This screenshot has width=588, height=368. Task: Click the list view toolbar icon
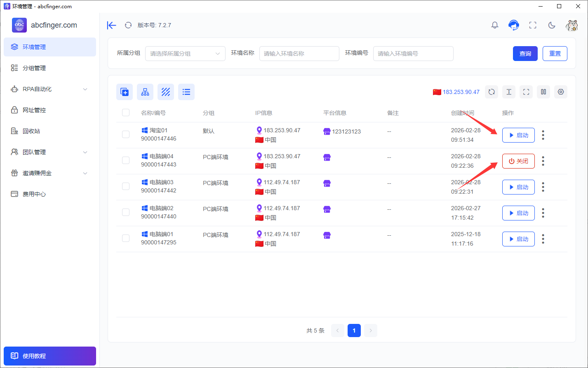pyautogui.click(x=186, y=92)
